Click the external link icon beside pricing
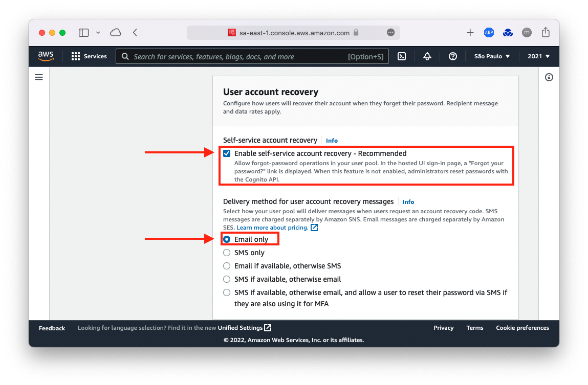588x385 pixels. (x=314, y=228)
